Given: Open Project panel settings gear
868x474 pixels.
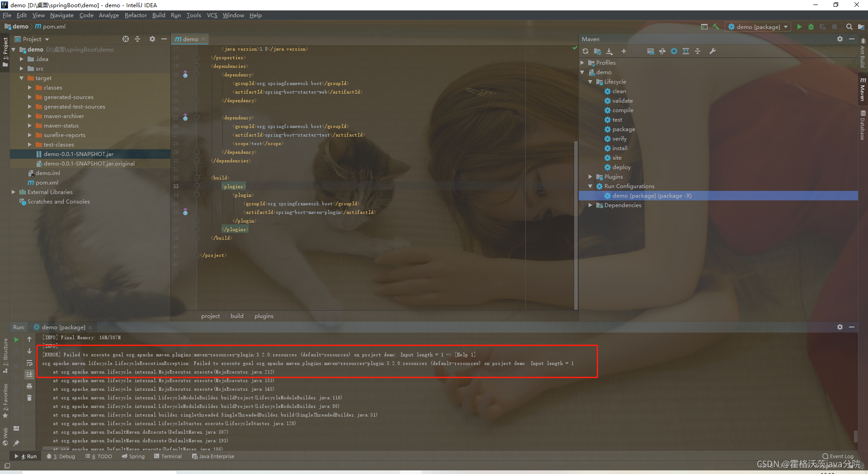Looking at the screenshot, I should pos(152,39).
